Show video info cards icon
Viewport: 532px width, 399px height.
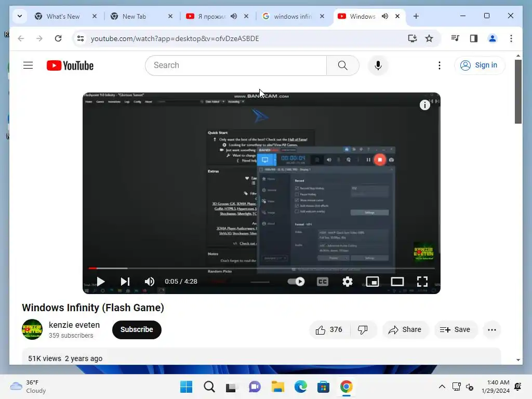click(425, 105)
